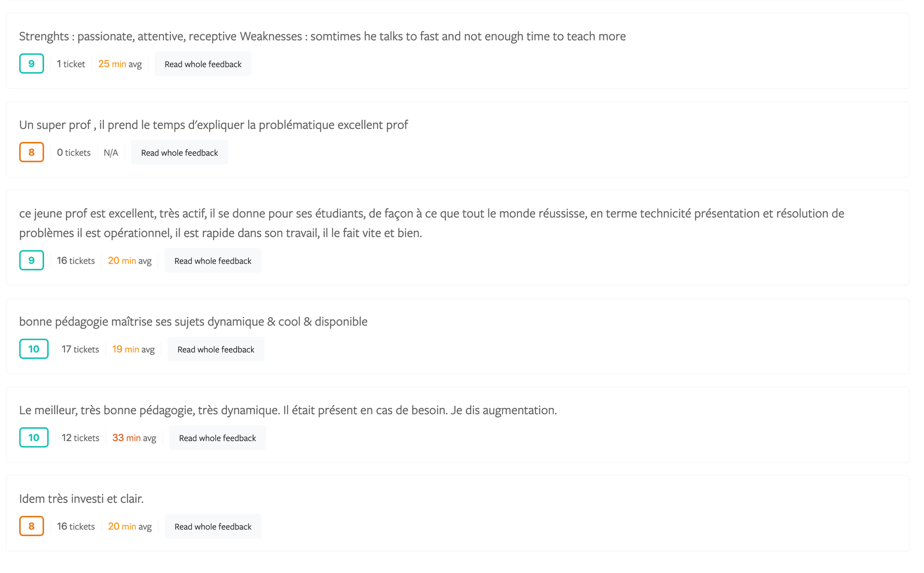Click the '19 min avg' label
924x573 pixels.
pos(133,349)
